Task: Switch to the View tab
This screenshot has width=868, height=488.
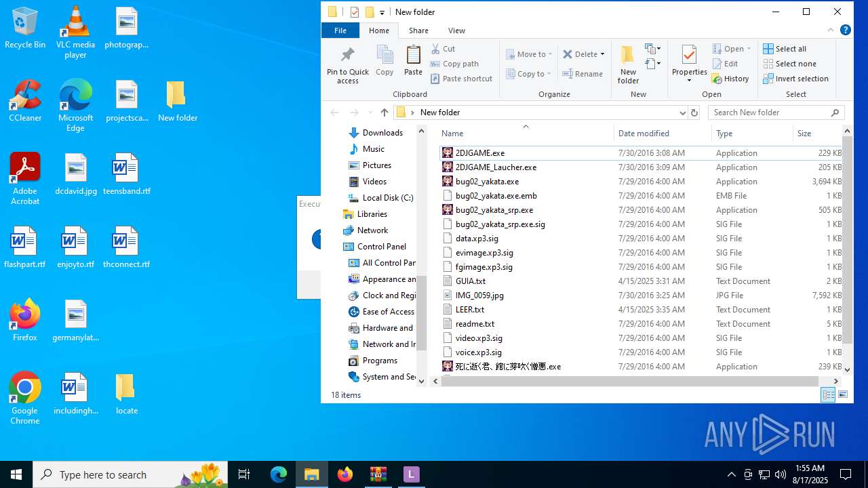Action: pyautogui.click(x=456, y=30)
